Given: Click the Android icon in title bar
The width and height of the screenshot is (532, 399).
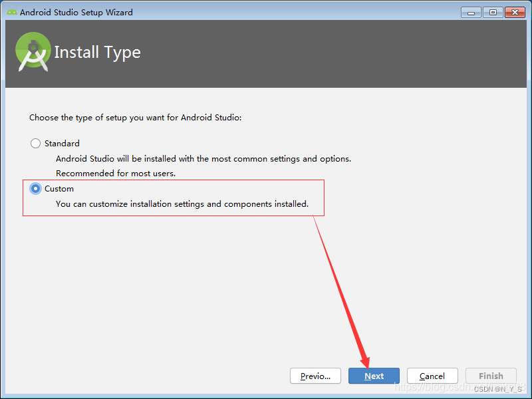Looking at the screenshot, I should coord(12,12).
